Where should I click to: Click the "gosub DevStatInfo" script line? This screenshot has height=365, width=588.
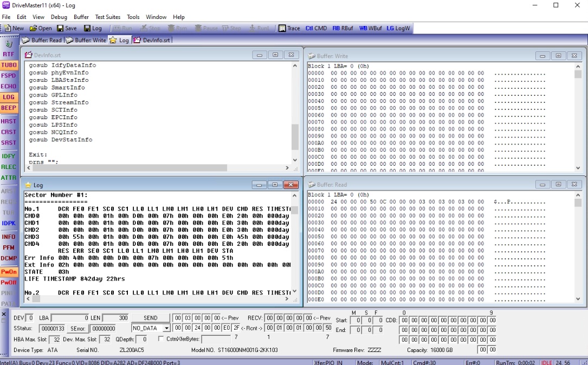coord(60,140)
